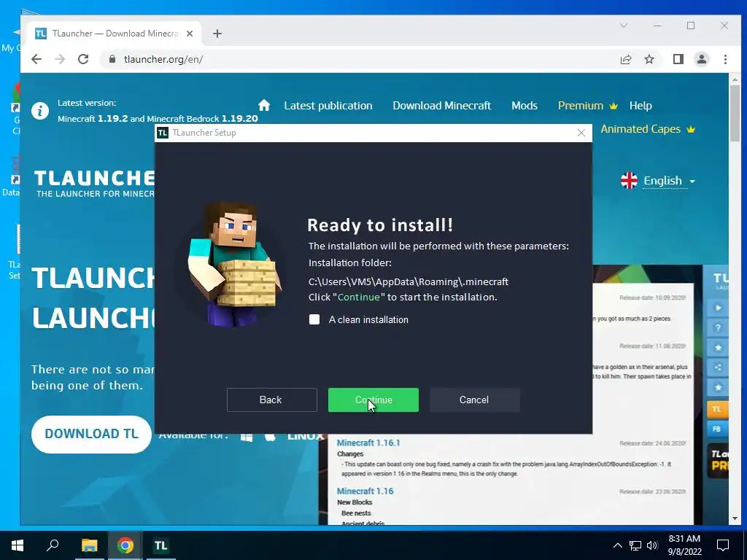Click the FB button in launcher sidebar
This screenshot has height=560, width=747.
(718, 429)
